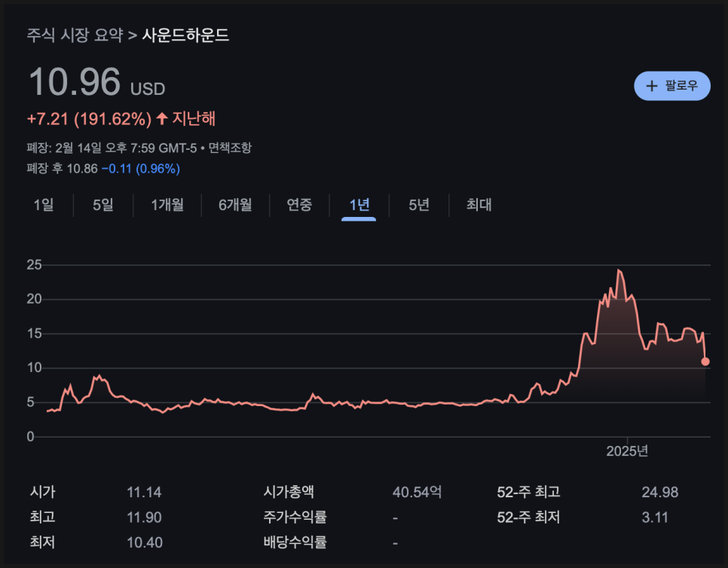Click the 시가총액 value 40.54억
The height and width of the screenshot is (568, 728).
pyautogui.click(x=417, y=492)
